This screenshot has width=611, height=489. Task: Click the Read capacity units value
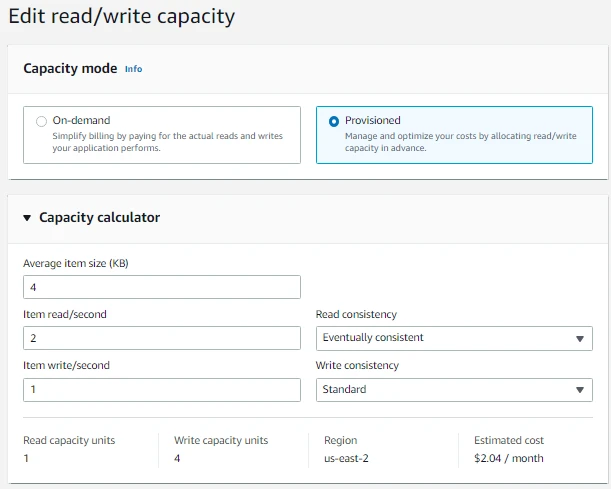point(26,458)
